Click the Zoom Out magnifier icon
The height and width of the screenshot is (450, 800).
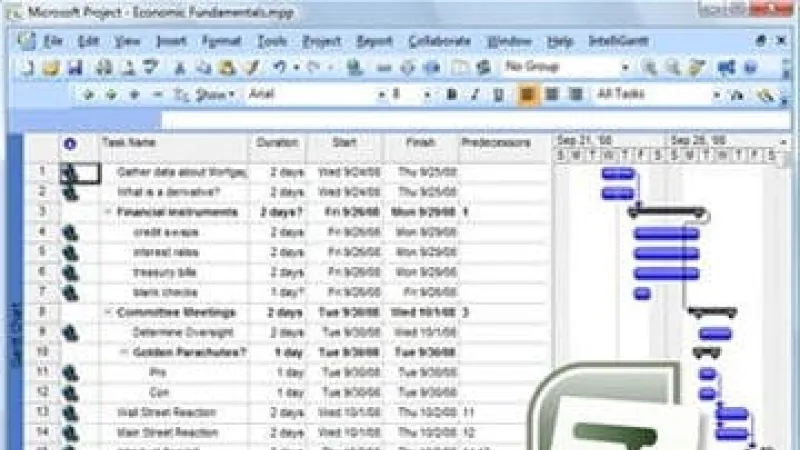pos(673,67)
